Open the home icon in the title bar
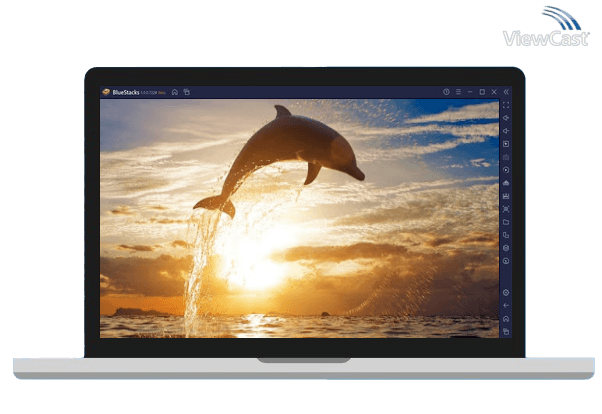This screenshot has width=602, height=414. (175, 92)
